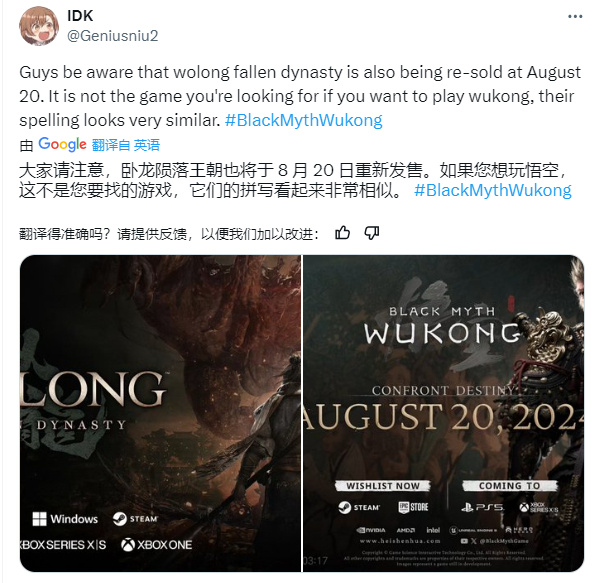599x583 pixels.
Task: Click the PS5 logo in Wukong poster
Action: click(x=482, y=507)
